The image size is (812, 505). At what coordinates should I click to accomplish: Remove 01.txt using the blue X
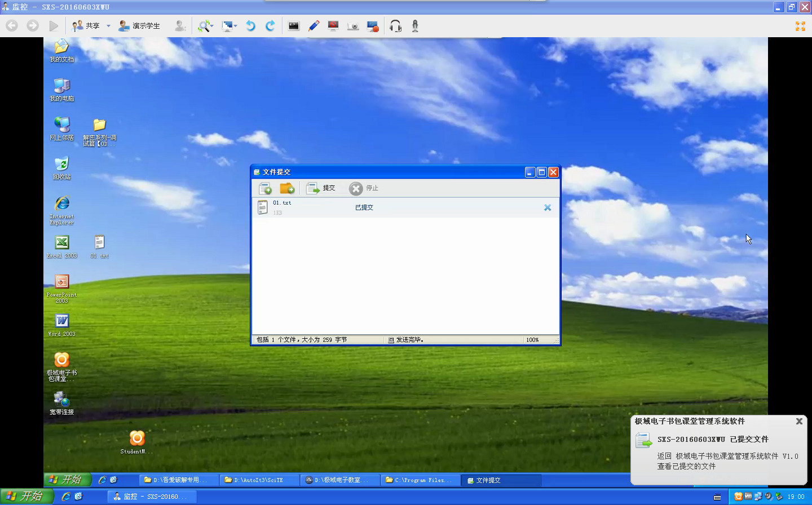coord(547,207)
